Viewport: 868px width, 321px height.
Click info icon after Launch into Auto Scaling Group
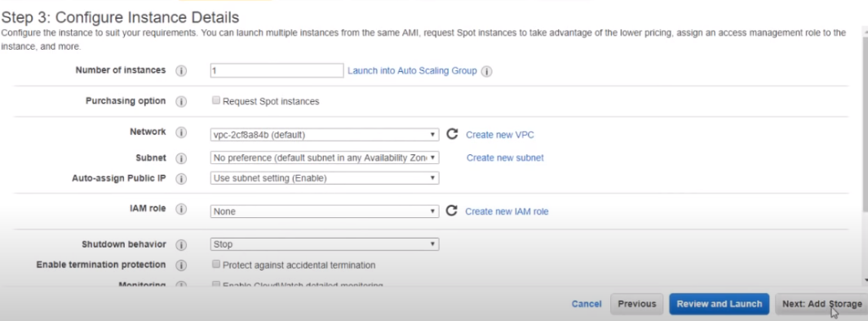[x=486, y=72]
